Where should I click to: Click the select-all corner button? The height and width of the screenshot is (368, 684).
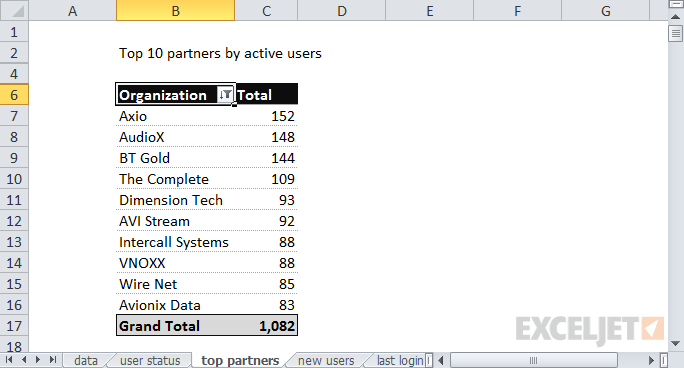click(x=14, y=10)
